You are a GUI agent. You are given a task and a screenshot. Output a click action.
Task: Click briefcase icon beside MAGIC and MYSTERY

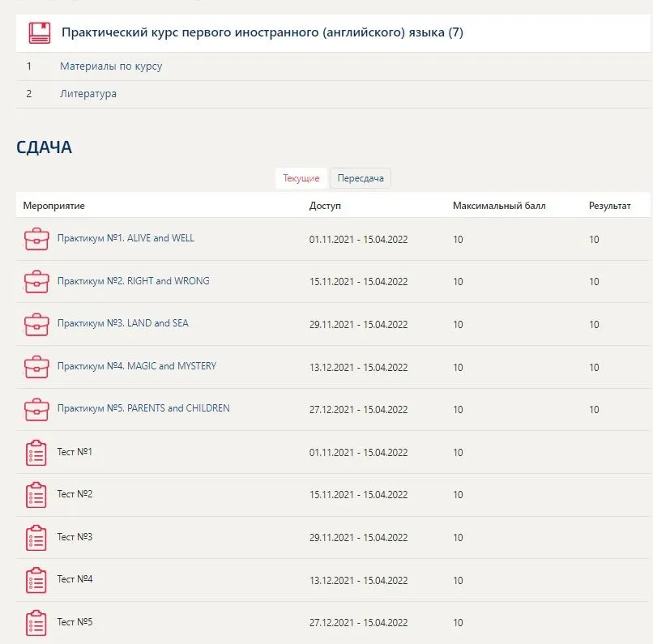(x=36, y=367)
